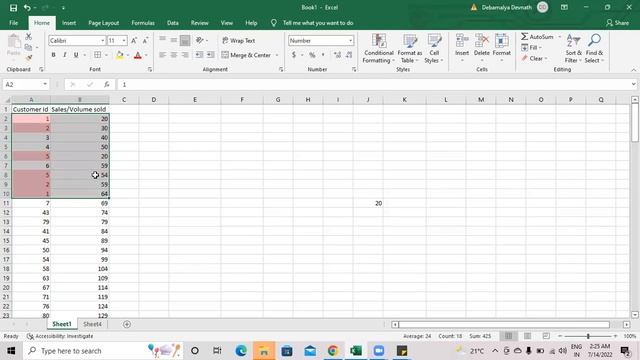
Task: Toggle Align Left
Action: [x=162, y=55]
